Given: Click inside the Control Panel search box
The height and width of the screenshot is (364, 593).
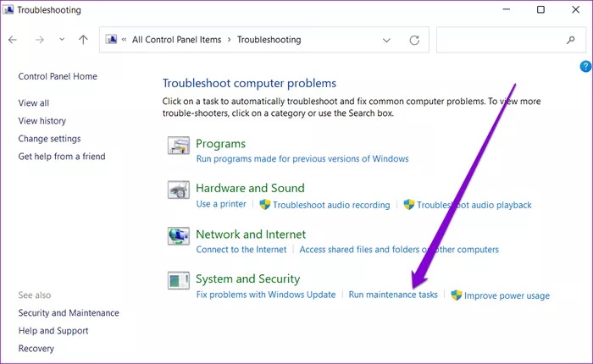Looking at the screenshot, I should [x=500, y=40].
